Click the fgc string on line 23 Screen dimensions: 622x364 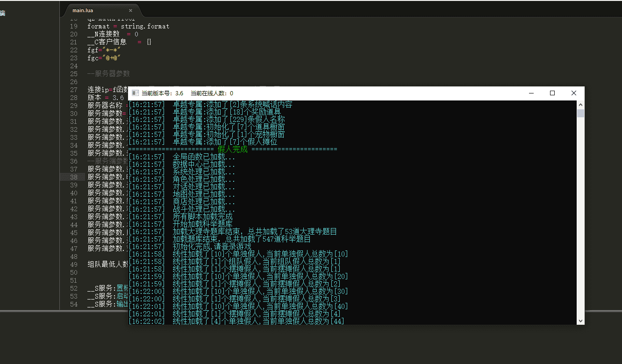point(112,58)
